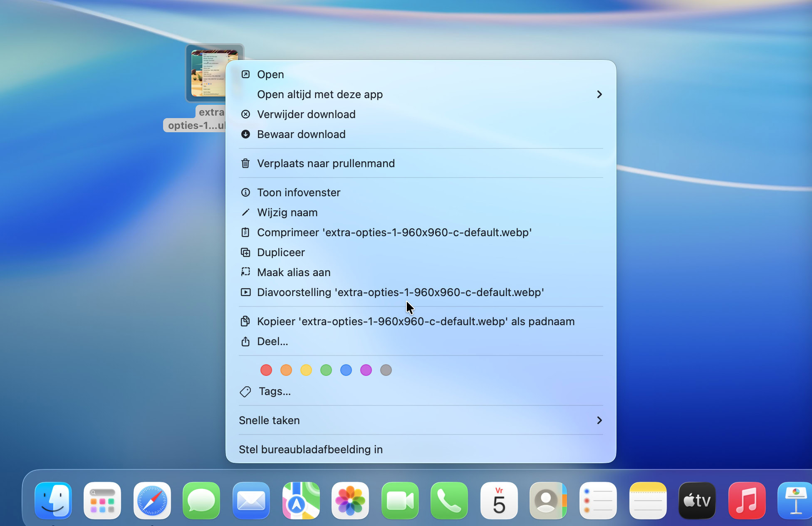Apply the red color tag
812x526 pixels.
pos(266,370)
